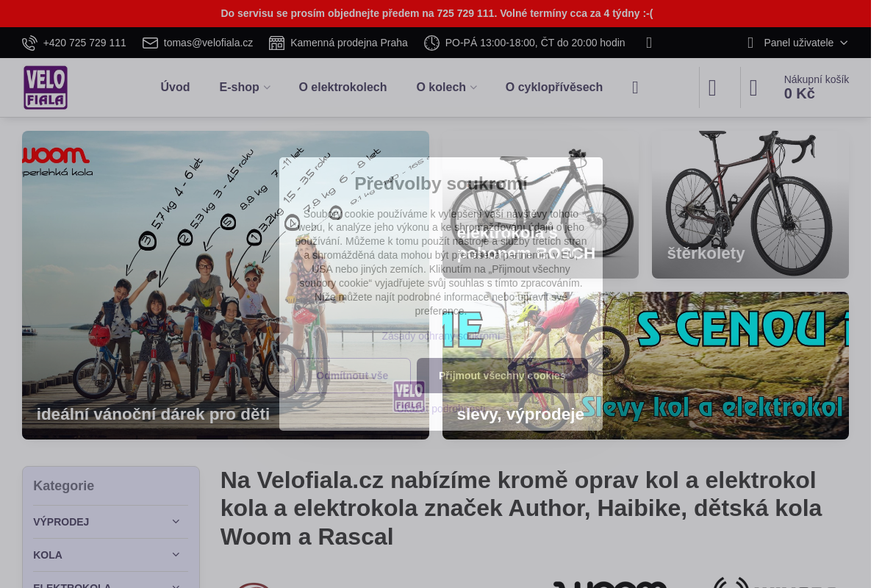Click the Velo Fiala logo
This screenshot has height=588, width=882.
[45, 87]
